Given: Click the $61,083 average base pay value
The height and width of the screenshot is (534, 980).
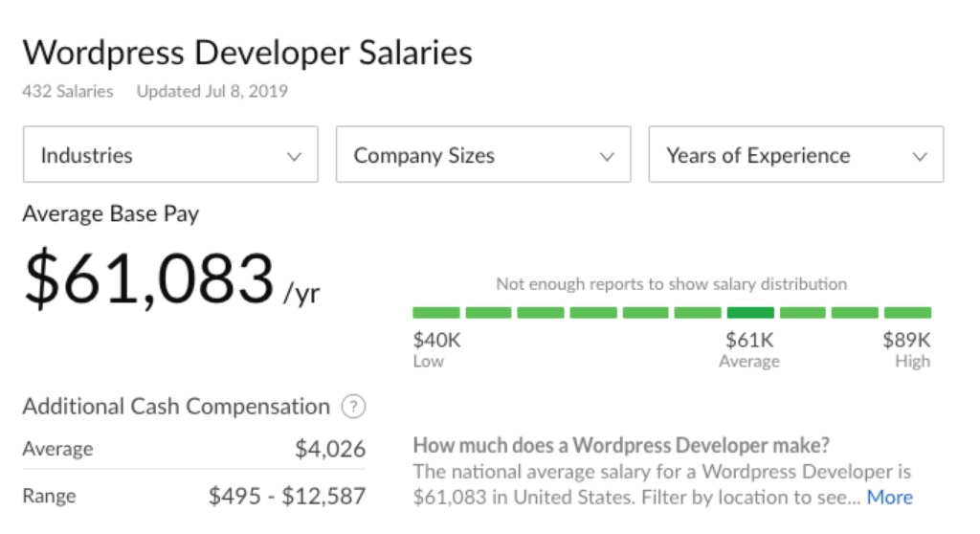Looking at the screenshot, I should coord(148,278).
